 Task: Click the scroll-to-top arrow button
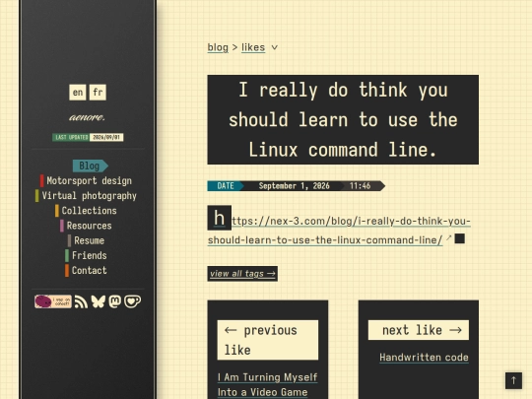(513, 380)
